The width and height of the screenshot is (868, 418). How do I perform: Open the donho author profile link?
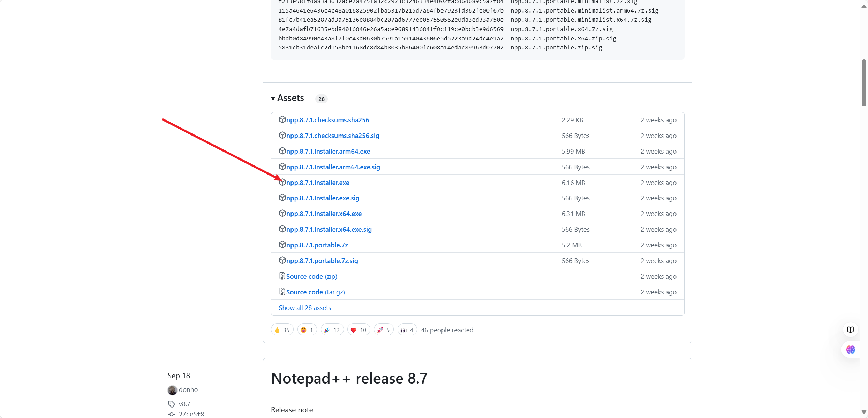point(188,390)
